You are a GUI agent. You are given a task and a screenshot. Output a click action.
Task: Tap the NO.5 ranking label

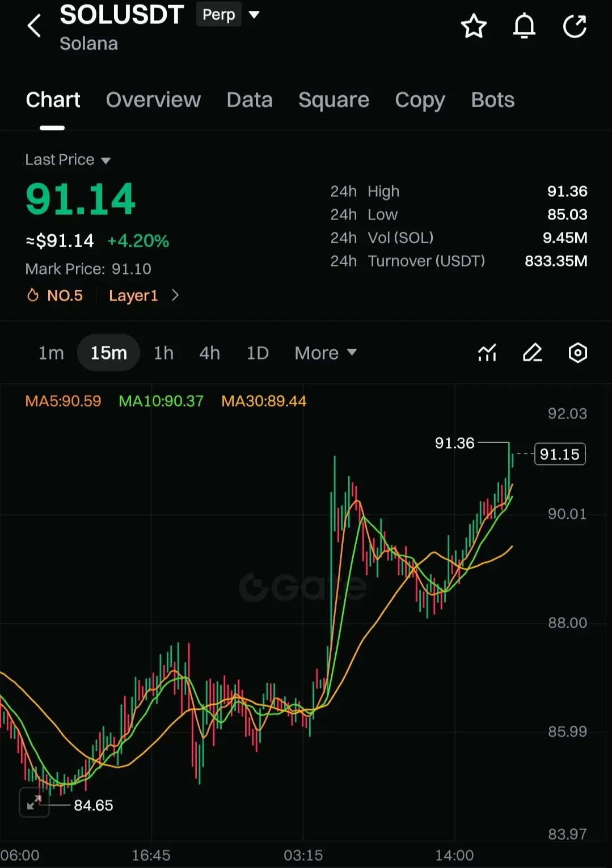tap(65, 295)
